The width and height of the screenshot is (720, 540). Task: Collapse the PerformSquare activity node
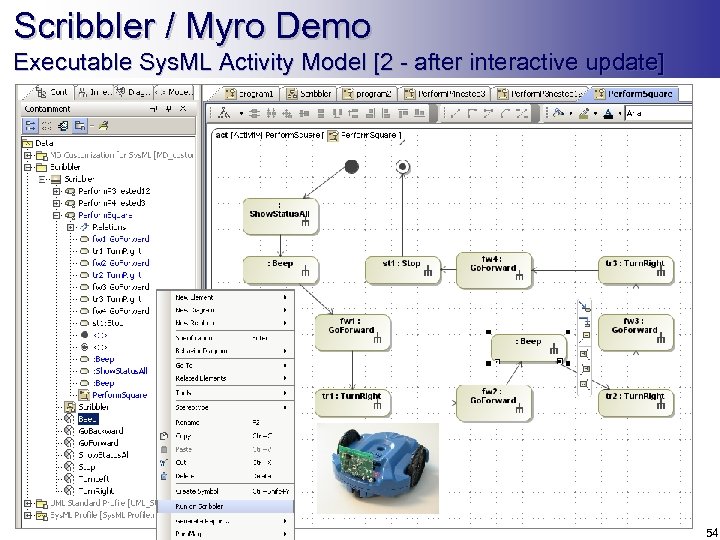pyautogui.click(x=56, y=215)
